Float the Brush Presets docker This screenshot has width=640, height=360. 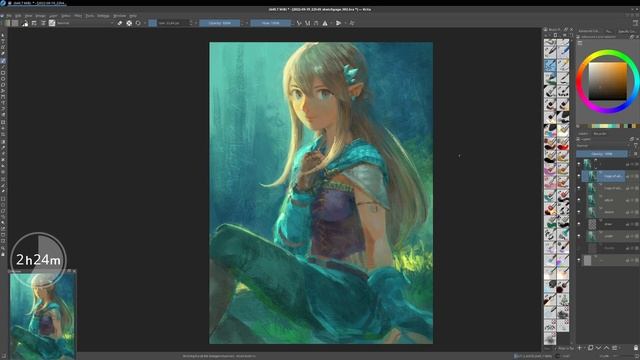(566, 30)
